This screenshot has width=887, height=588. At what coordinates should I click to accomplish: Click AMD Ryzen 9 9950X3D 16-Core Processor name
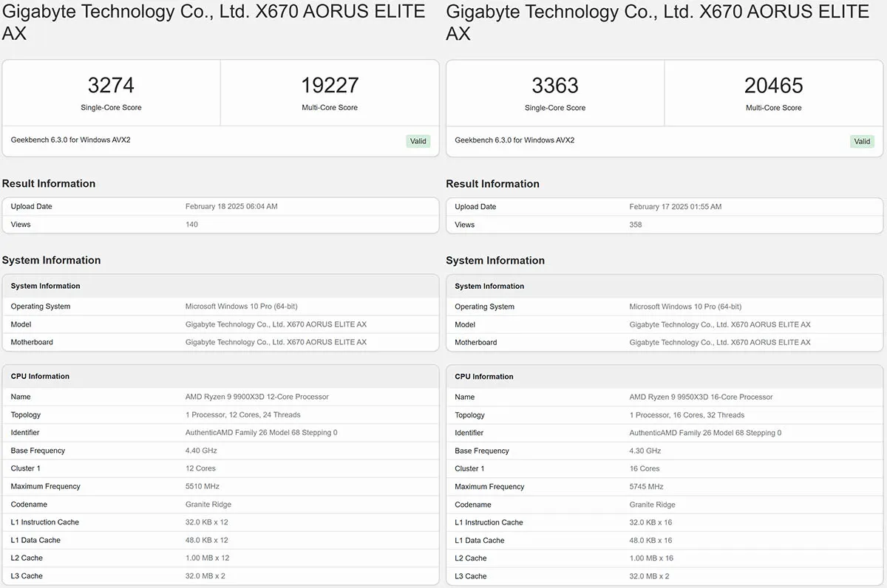click(701, 397)
